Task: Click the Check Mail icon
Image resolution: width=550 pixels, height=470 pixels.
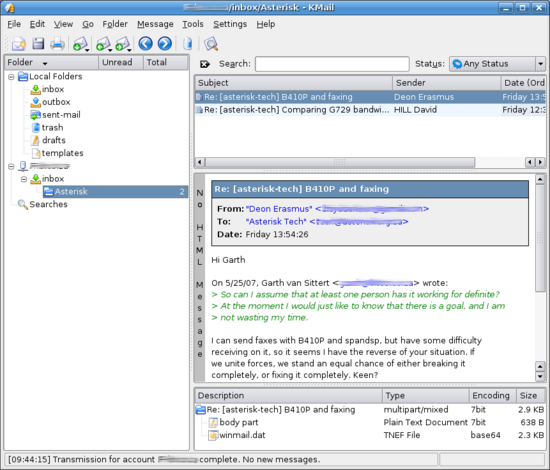Action: tap(80, 44)
